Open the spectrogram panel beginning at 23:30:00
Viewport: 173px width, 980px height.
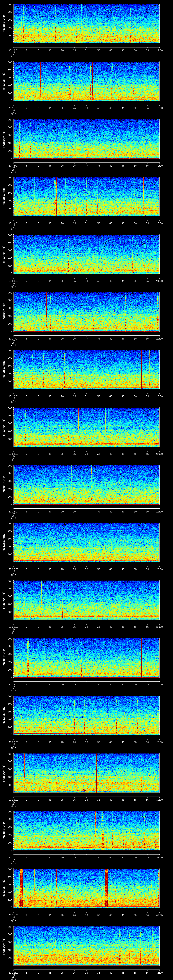pyautogui.click(x=86, y=831)
